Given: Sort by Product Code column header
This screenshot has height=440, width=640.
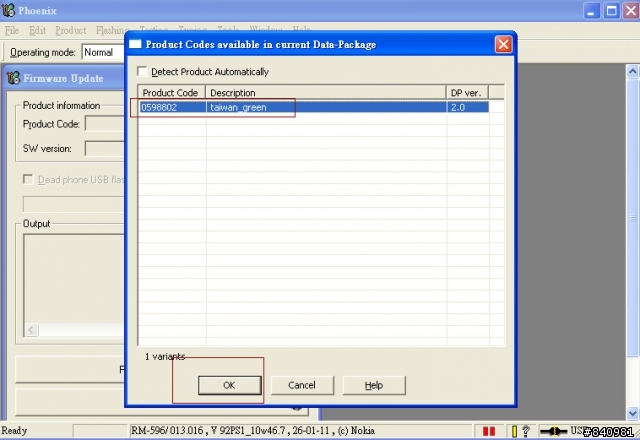Looking at the screenshot, I should coord(171,93).
